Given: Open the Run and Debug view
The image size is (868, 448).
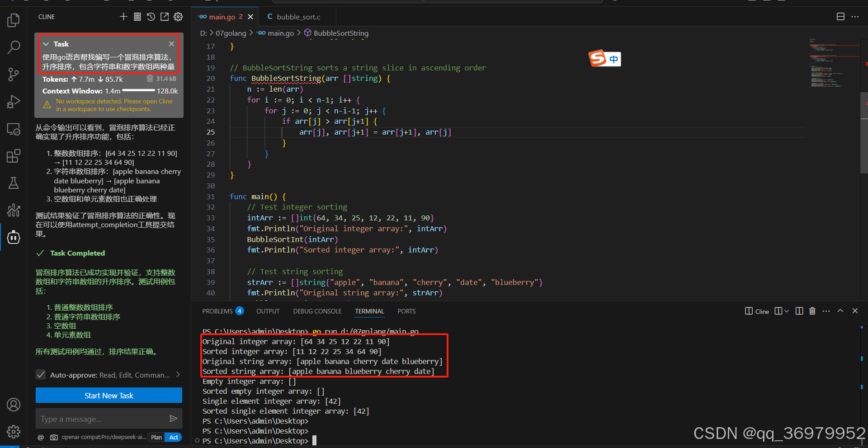Looking at the screenshot, I should click(14, 102).
